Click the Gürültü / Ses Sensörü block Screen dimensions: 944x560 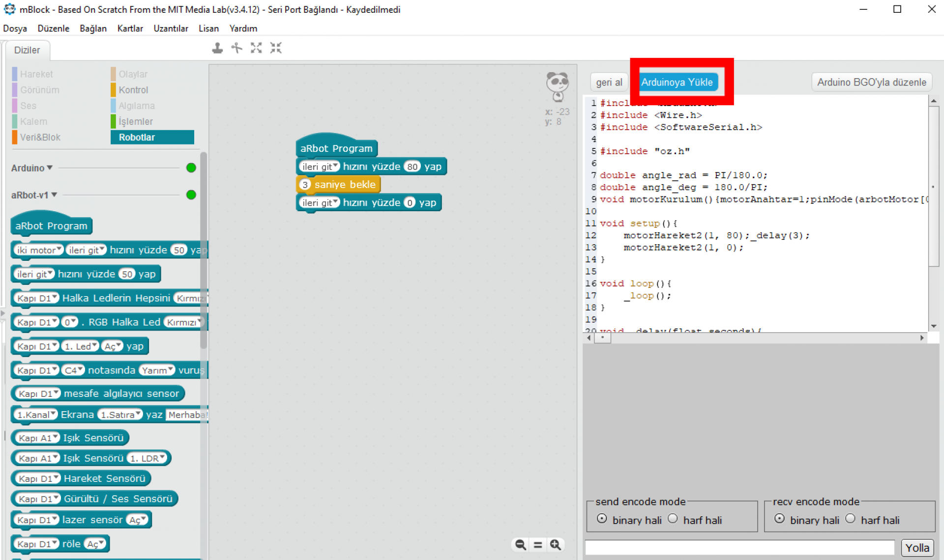click(x=94, y=499)
